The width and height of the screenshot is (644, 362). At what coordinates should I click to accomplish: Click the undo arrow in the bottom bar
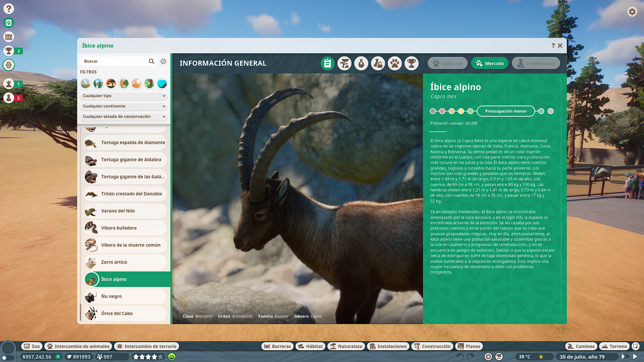(x=460, y=357)
